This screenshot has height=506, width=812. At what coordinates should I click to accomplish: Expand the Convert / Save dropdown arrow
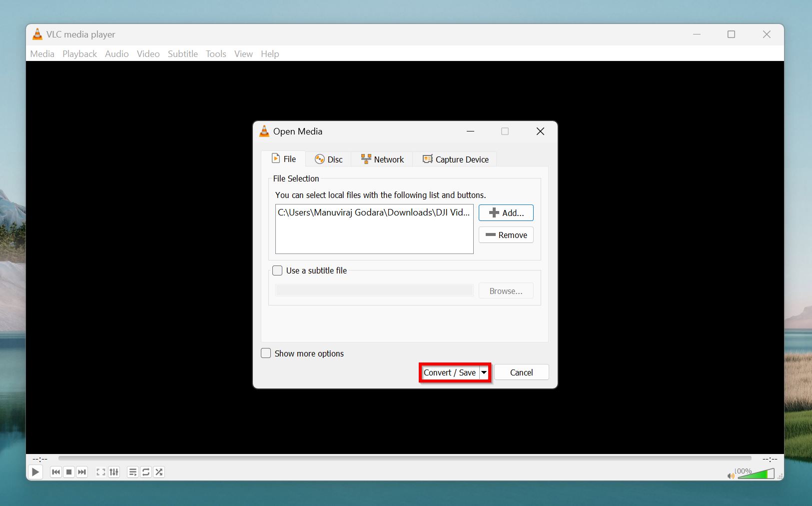[484, 372]
